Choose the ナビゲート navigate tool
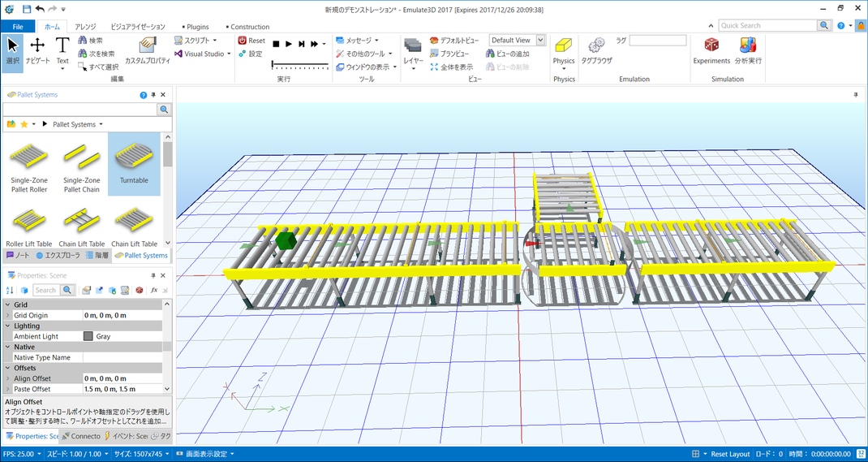Viewport: 868px width, 462px height. (x=37, y=53)
